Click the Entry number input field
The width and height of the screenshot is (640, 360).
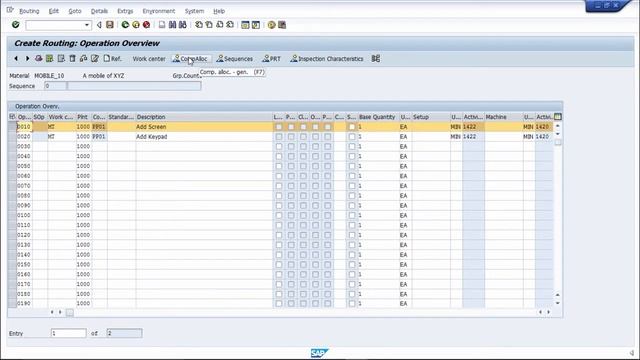[68, 333]
